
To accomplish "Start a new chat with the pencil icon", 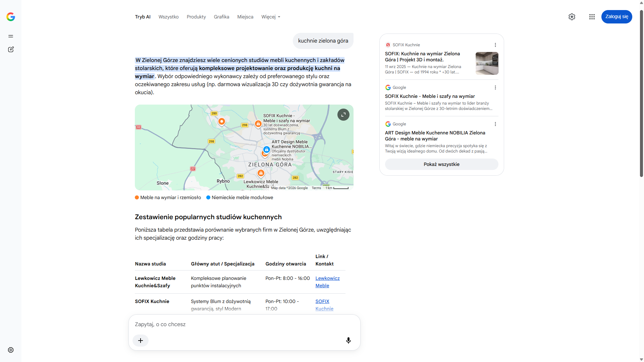I will [11, 50].
